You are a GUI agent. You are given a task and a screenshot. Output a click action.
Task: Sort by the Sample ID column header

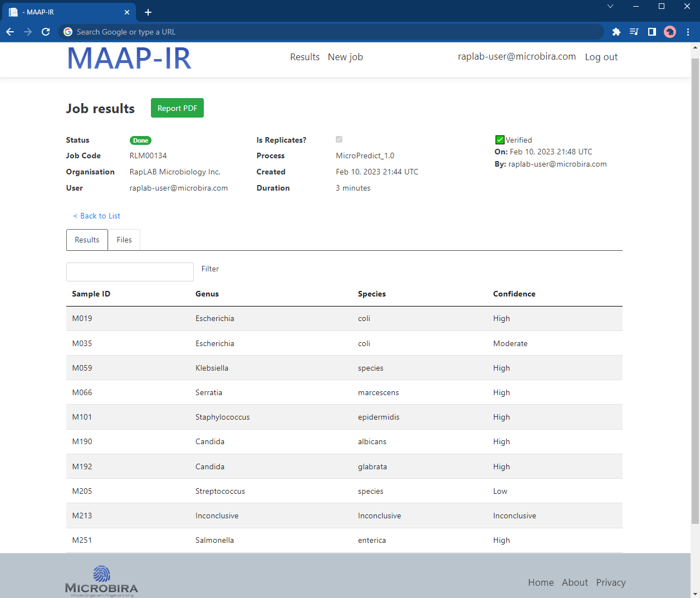[91, 294]
